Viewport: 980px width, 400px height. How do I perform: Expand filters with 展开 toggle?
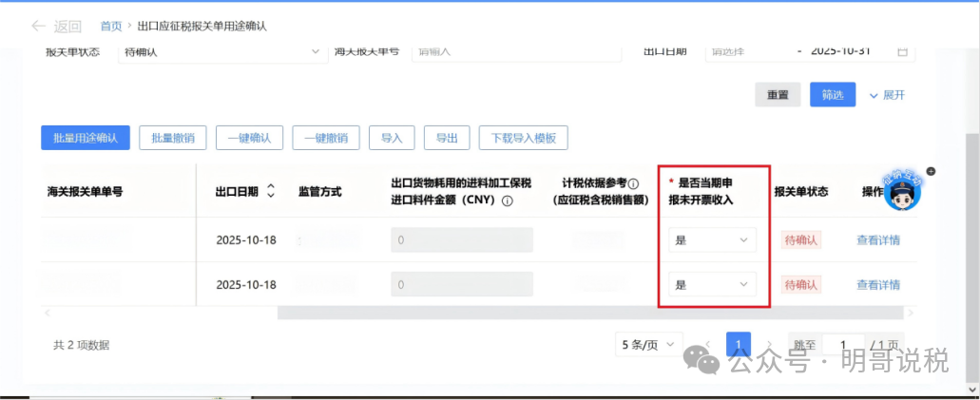tap(886, 95)
